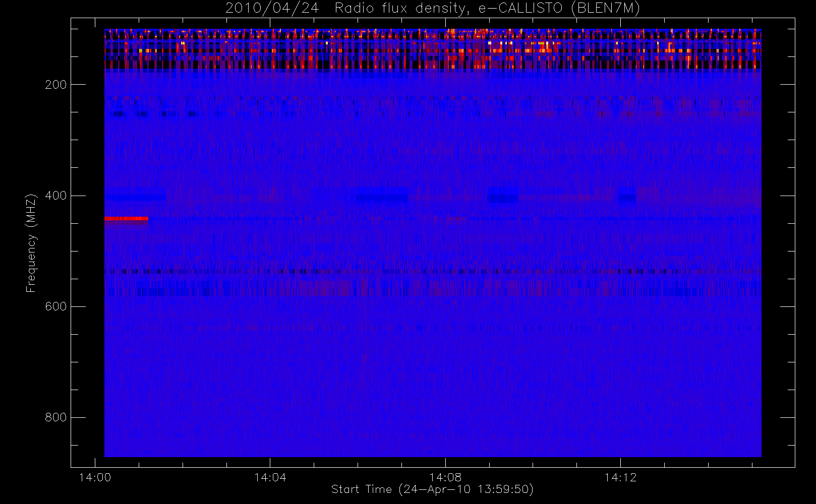
Task: Click the red horizontal burst near 440 MHz
Action: pos(126,219)
